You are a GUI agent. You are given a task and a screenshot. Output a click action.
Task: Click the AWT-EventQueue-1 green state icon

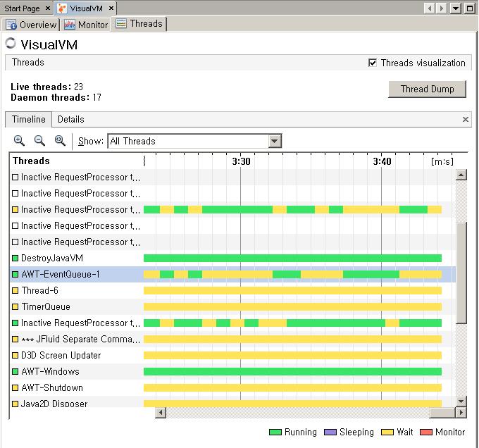15,275
